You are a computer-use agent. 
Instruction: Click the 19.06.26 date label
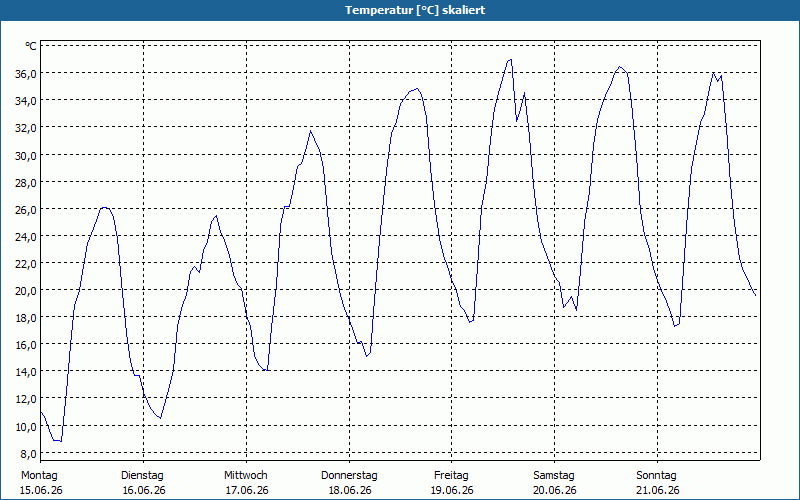coord(452,490)
